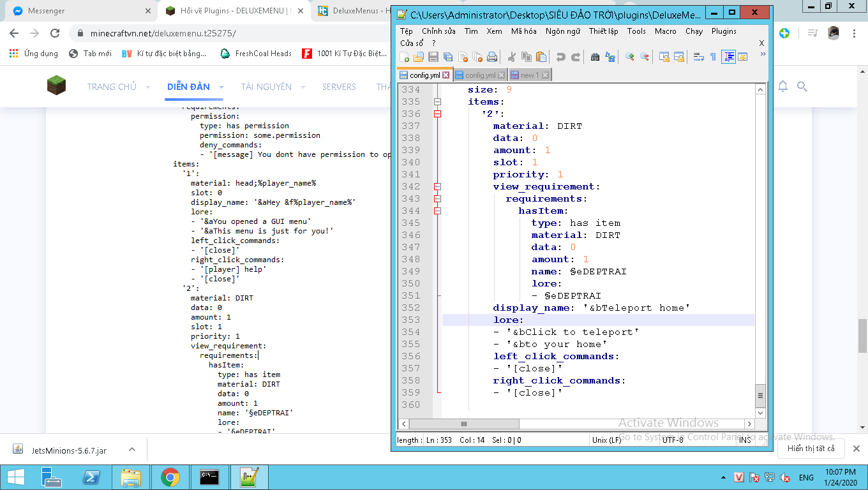868x490 pixels.
Task: Toggle the indent guide button
Action: click(728, 57)
